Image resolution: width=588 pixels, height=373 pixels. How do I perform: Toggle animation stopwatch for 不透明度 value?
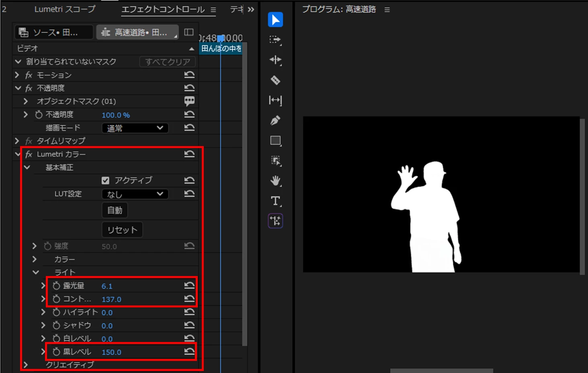pos(39,115)
